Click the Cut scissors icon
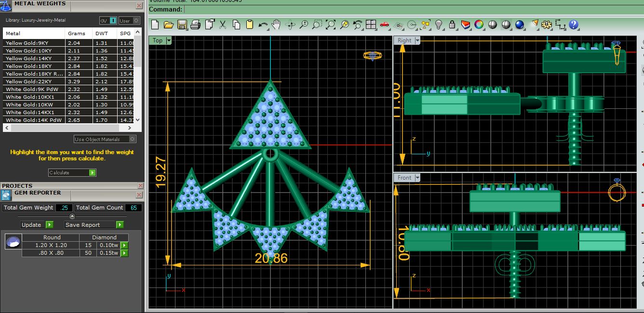Image resolution: width=644 pixels, height=313 pixels. [223, 25]
